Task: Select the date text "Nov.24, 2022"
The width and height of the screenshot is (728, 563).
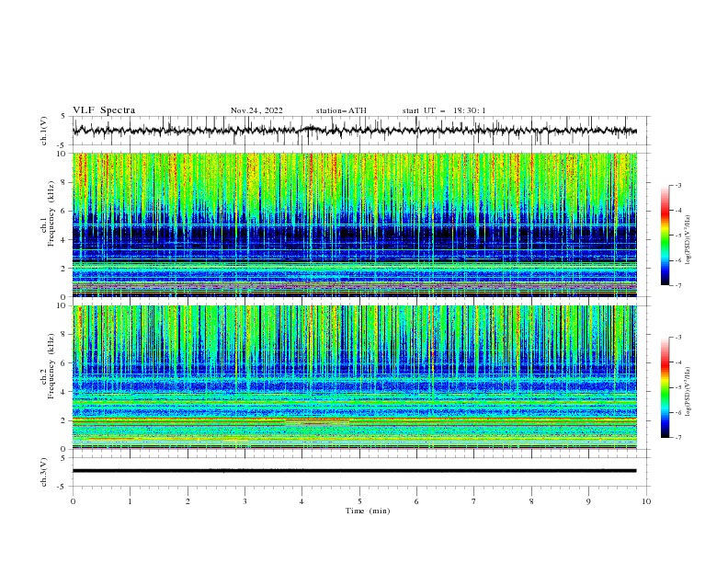Action: (x=256, y=110)
